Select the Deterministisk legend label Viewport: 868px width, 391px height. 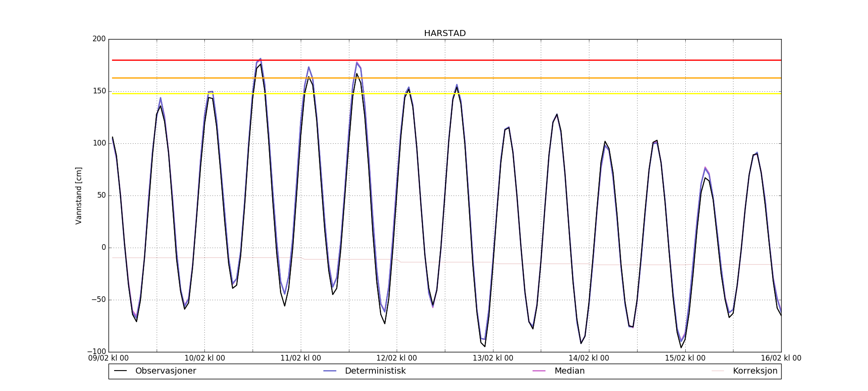pyautogui.click(x=375, y=371)
